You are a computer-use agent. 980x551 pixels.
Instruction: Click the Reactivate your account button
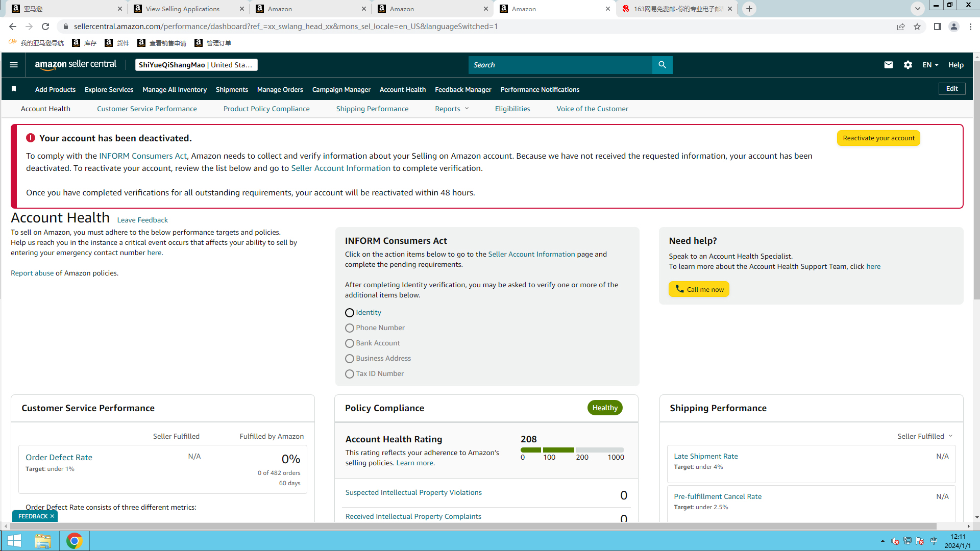pyautogui.click(x=878, y=138)
